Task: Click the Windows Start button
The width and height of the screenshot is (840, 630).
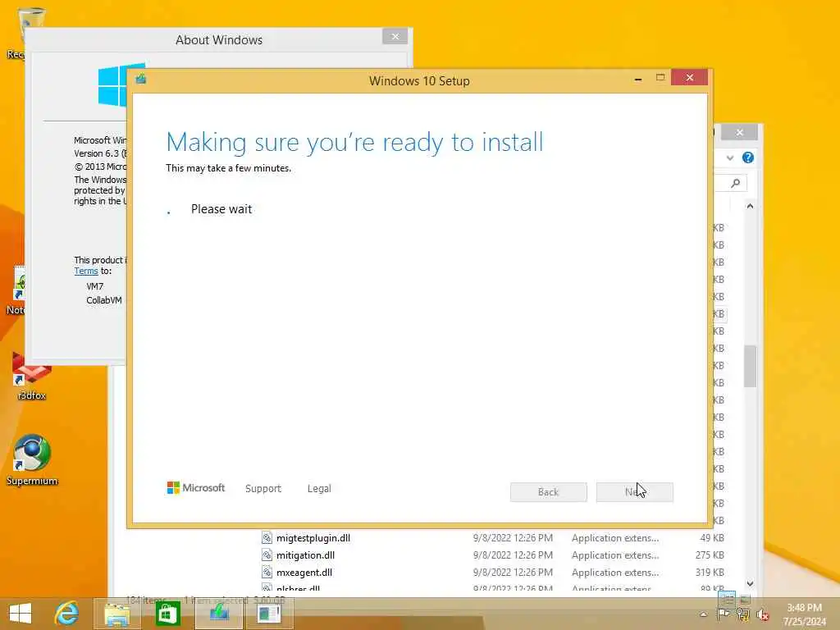Action: (x=21, y=614)
